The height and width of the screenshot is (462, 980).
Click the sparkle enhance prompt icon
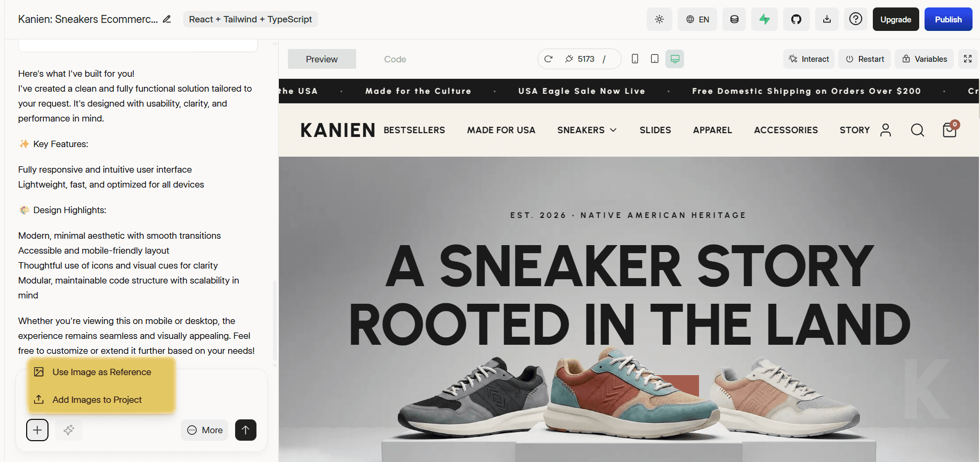(x=69, y=430)
